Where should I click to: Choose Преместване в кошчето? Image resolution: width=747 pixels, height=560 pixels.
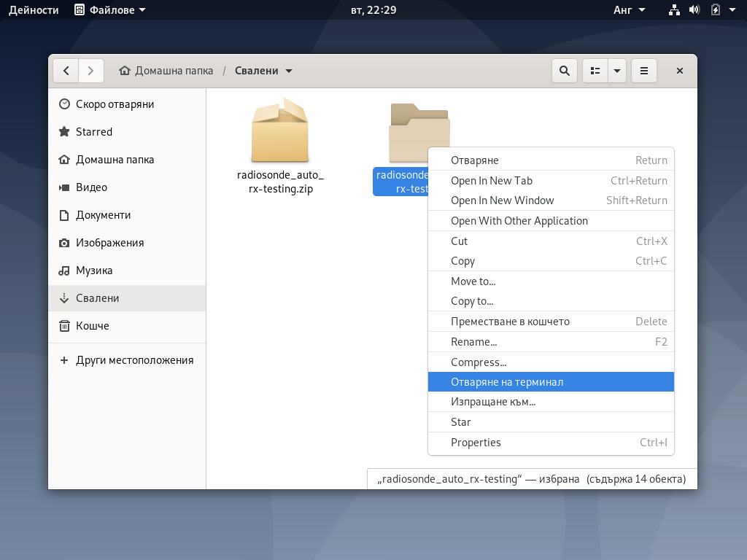[x=551, y=322]
